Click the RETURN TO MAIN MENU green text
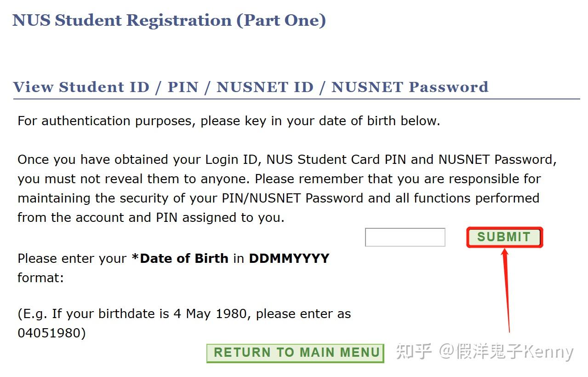The image size is (588, 377). coord(296,352)
